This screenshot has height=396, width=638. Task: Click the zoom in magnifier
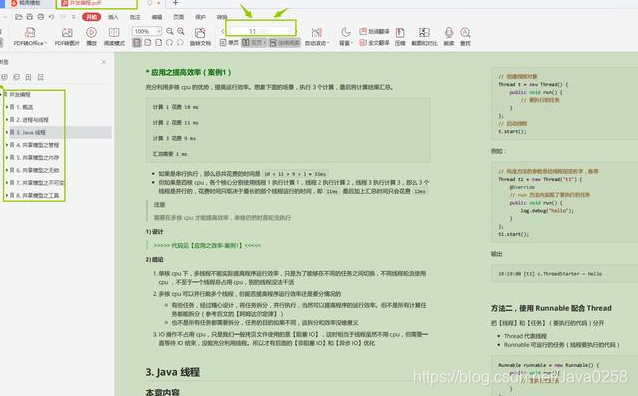[181, 31]
